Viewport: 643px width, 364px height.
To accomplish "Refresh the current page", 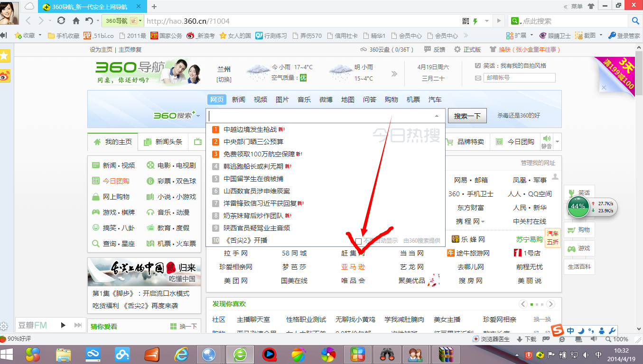I will pos(61,21).
